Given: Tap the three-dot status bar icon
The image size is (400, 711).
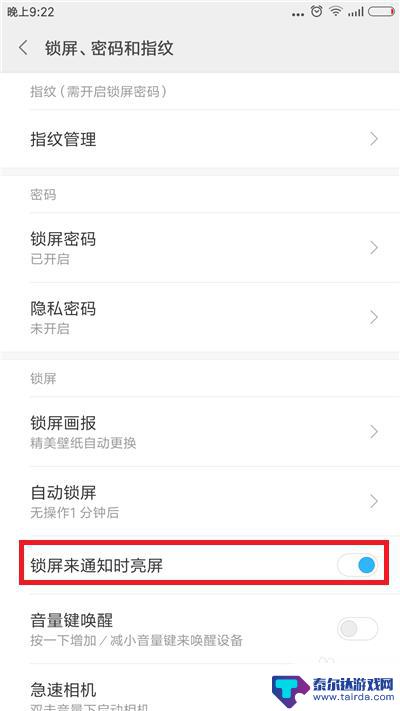Looking at the screenshot, I should coord(298,15).
